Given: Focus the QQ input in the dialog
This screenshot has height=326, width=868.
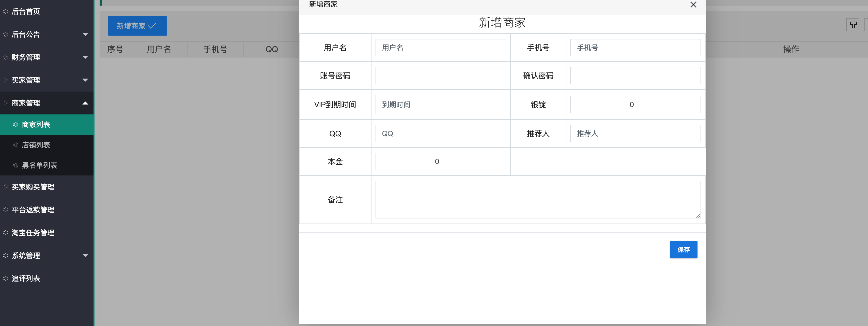Looking at the screenshot, I should pos(440,134).
